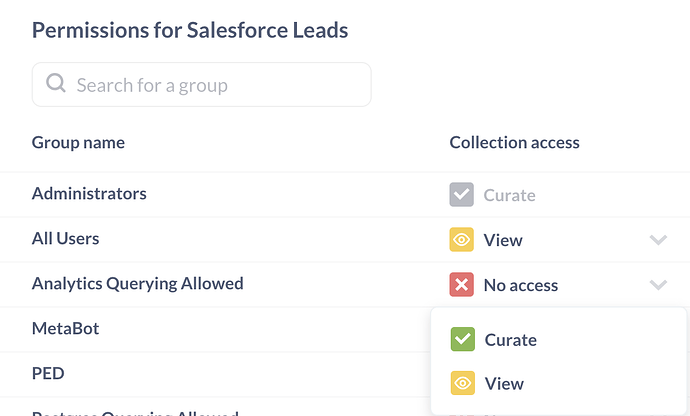Screen dimensions: 690x416
Task: Click the No access label text
Action: coord(521,285)
